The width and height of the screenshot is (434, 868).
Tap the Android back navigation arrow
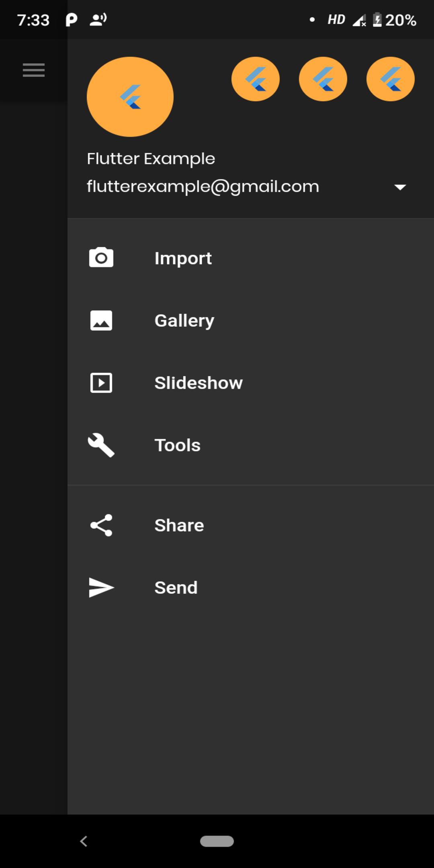click(84, 841)
